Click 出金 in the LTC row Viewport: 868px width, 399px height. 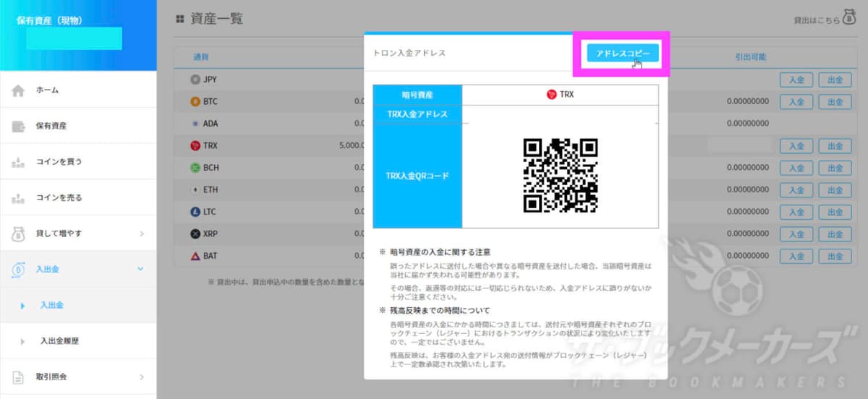click(835, 213)
